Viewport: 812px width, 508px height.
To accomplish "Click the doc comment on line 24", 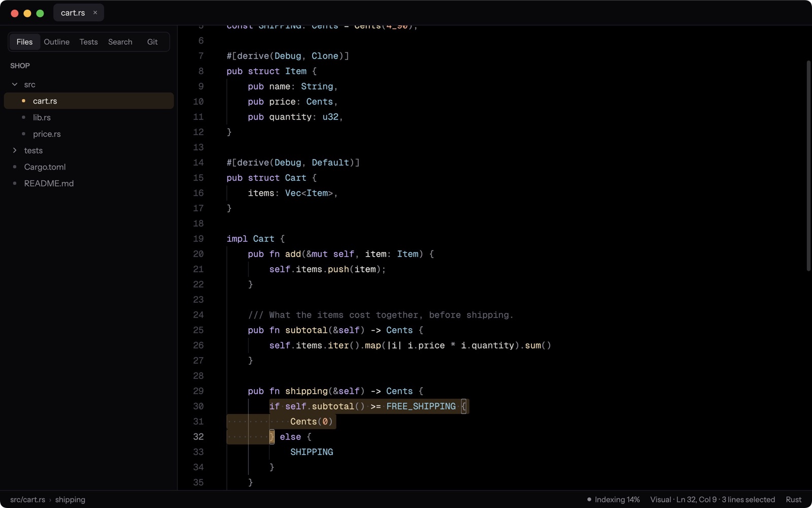I will 381,314.
